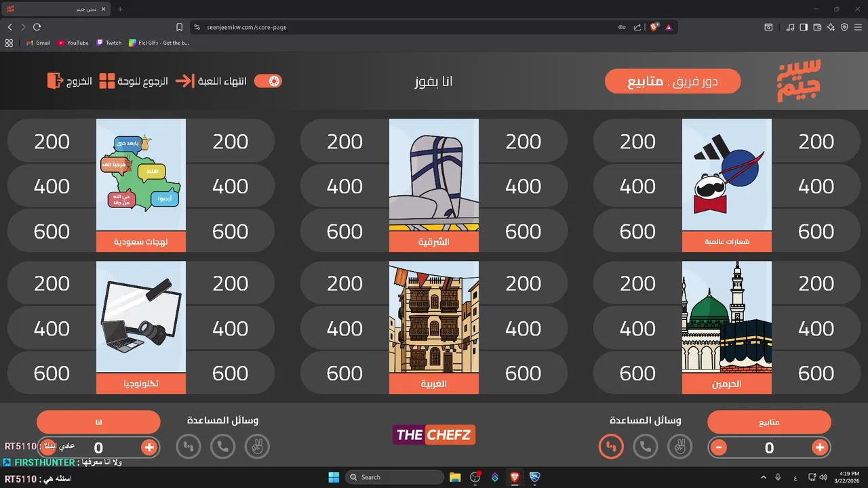The width and height of the screenshot is (868, 488).
Task: Go back with browser back arrow
Action: 10,27
